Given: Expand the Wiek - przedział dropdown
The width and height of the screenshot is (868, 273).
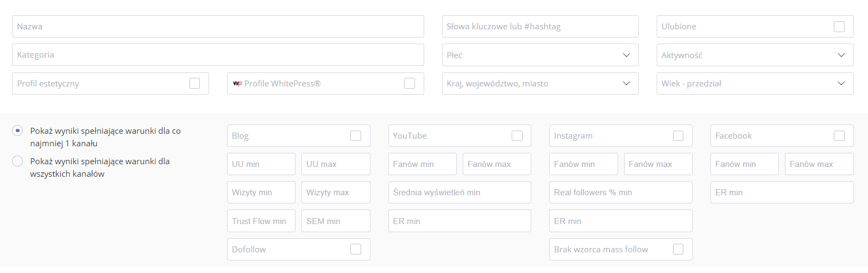Looking at the screenshot, I should point(755,83).
